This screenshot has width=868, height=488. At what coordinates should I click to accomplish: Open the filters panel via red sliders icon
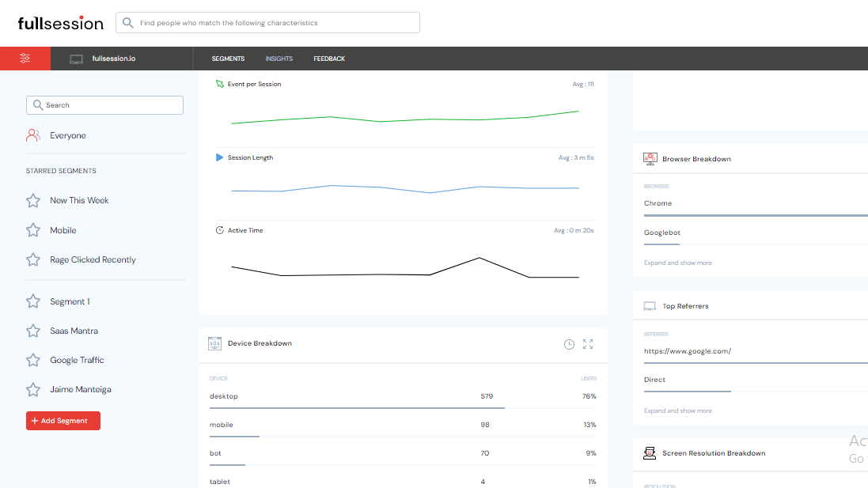(x=25, y=58)
